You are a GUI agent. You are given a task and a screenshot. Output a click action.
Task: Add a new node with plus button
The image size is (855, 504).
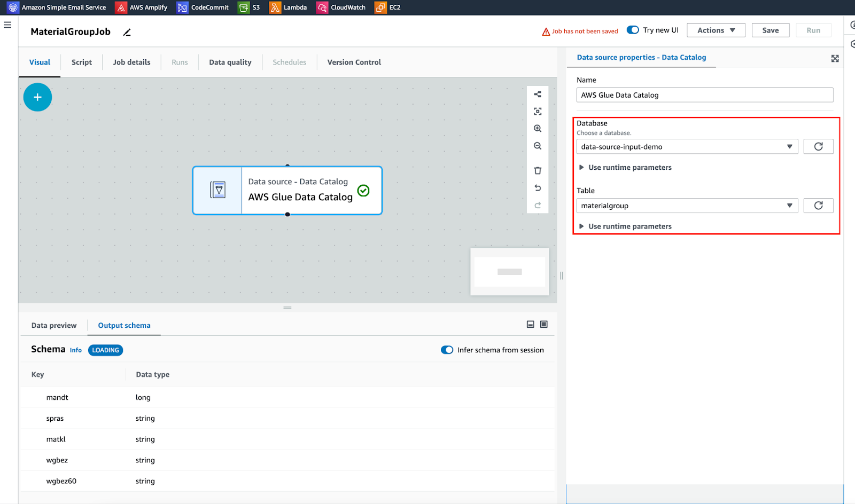37,97
